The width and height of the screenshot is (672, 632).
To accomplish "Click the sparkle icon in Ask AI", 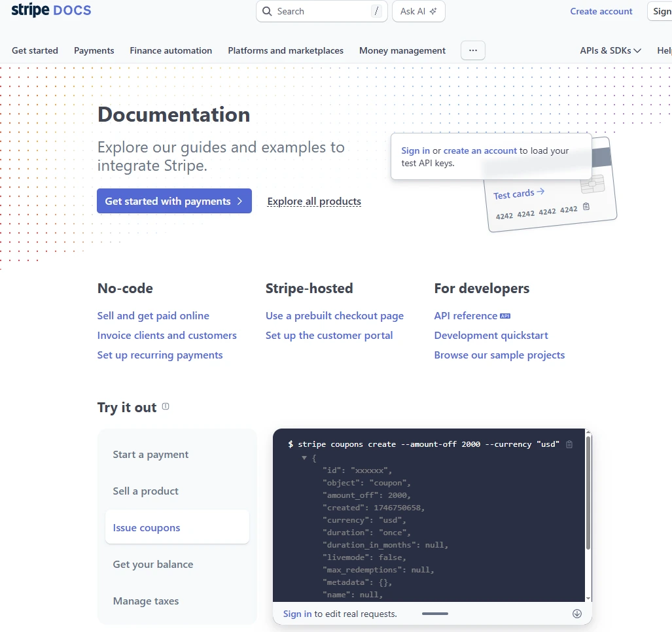I will [x=433, y=11].
